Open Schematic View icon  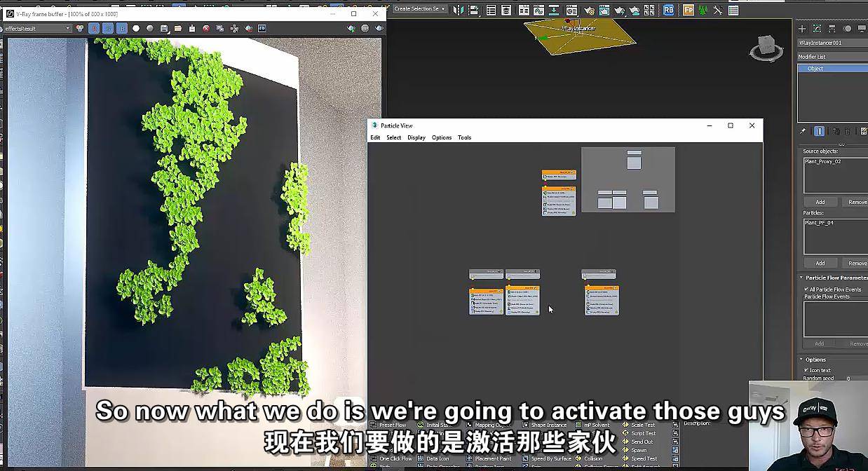click(554, 10)
